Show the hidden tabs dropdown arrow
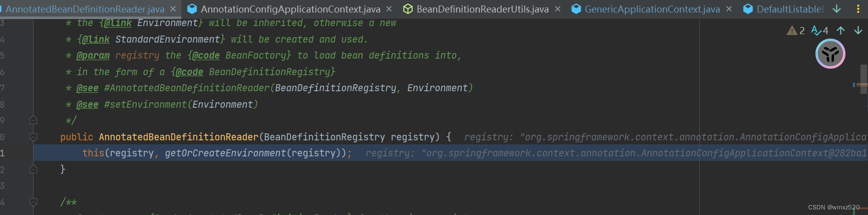This screenshot has height=215, width=868. click(x=836, y=9)
